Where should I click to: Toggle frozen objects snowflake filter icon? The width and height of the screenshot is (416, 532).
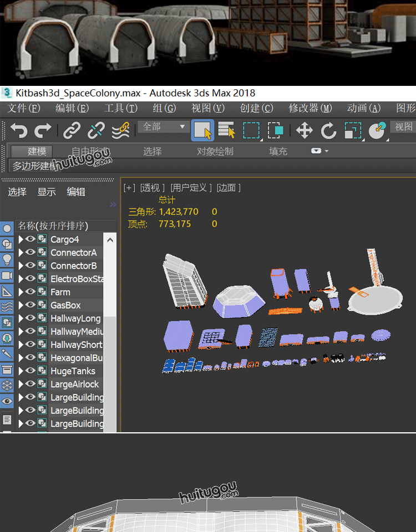tap(7, 386)
